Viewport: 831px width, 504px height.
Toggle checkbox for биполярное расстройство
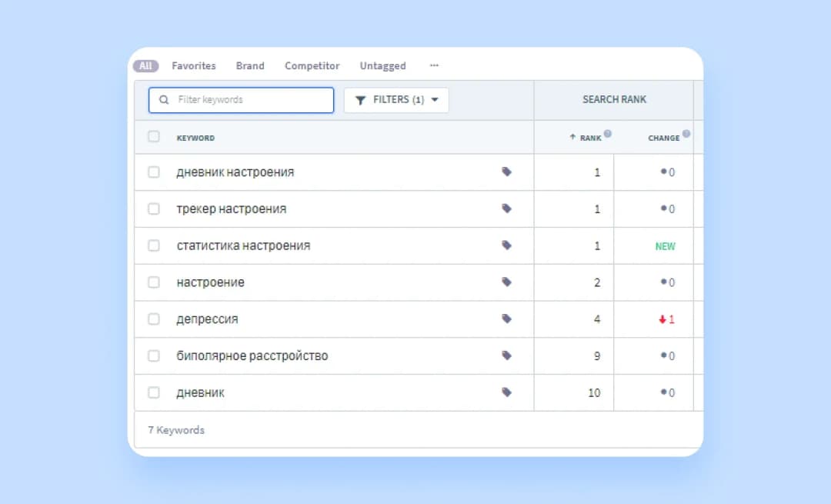click(x=154, y=355)
